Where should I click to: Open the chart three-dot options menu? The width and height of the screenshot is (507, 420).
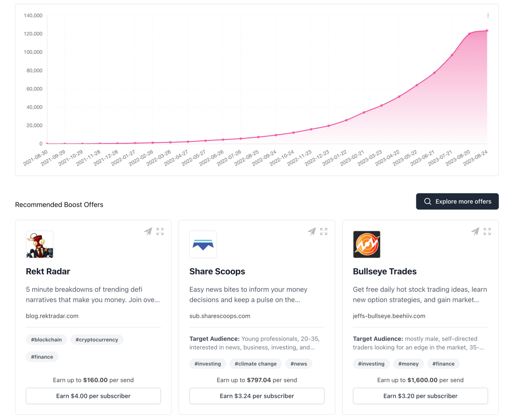tap(488, 16)
